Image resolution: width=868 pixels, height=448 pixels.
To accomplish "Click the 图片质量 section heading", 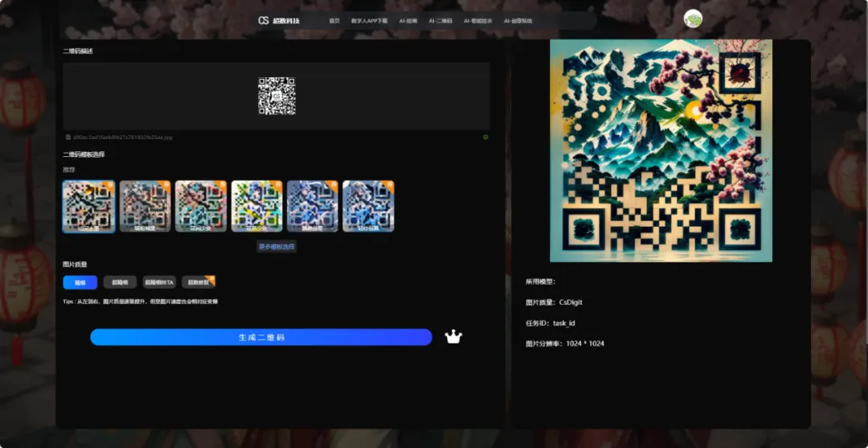I will [x=76, y=265].
